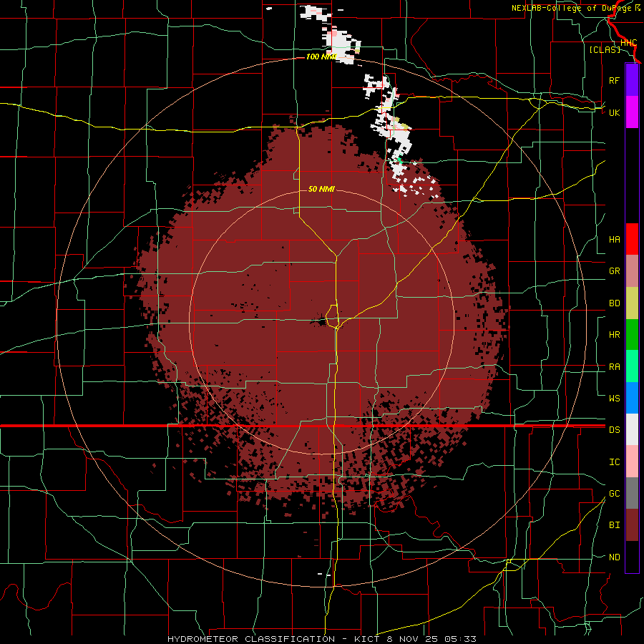644x644 pixels.
Task: Select the dusty pink GR legend swatch
Action: pyautogui.click(x=632, y=271)
